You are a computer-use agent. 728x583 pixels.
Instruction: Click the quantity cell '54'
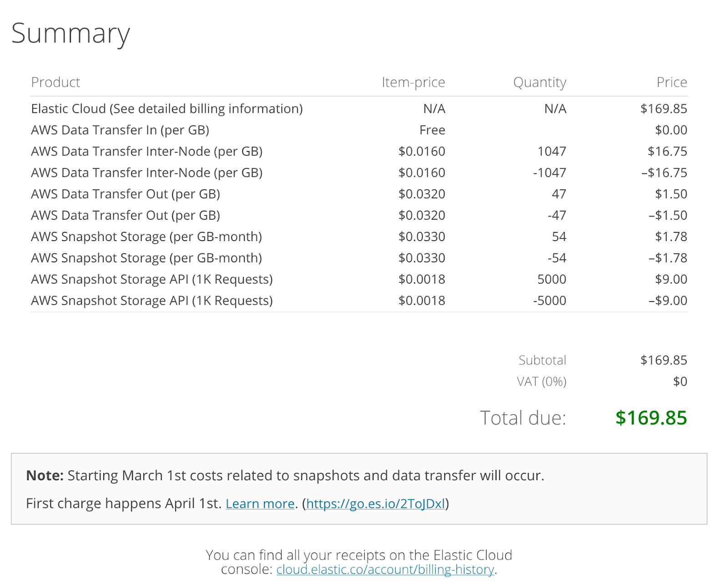[559, 237]
